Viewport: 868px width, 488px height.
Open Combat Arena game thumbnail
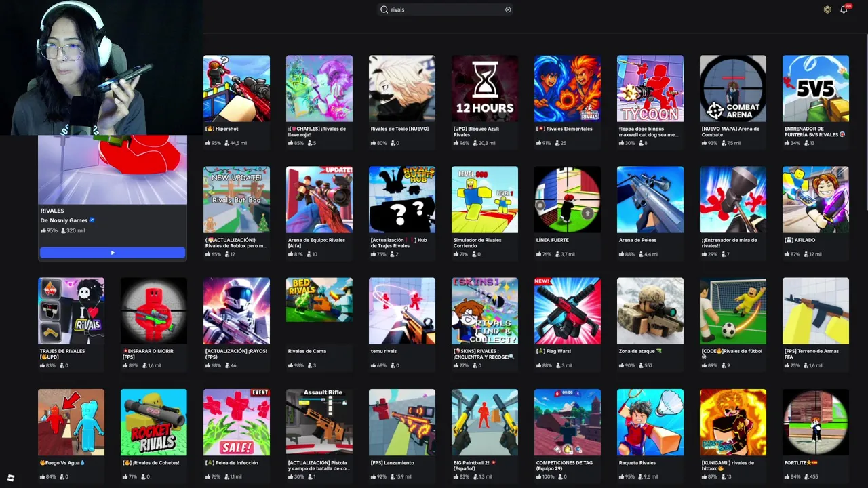pos(733,89)
